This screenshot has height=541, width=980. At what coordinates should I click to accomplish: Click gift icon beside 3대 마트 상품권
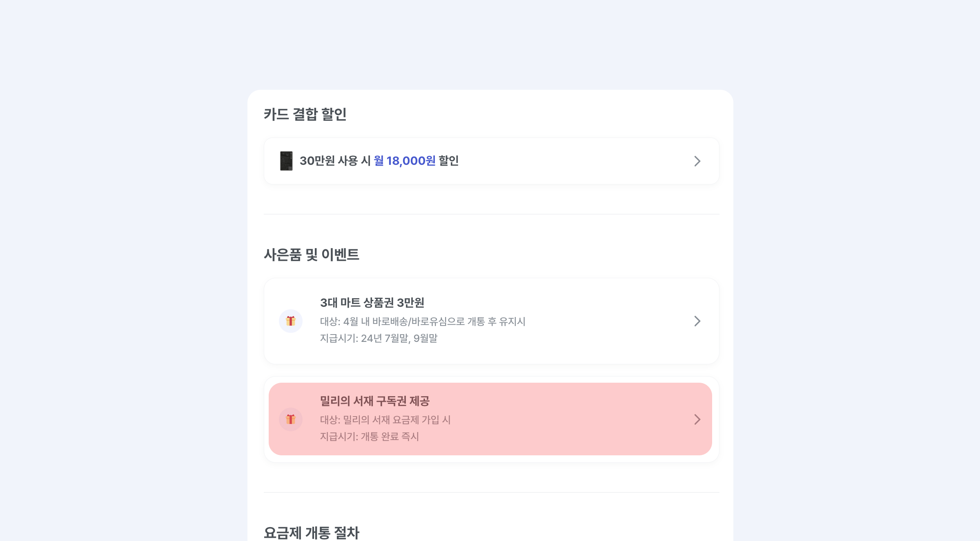291,321
